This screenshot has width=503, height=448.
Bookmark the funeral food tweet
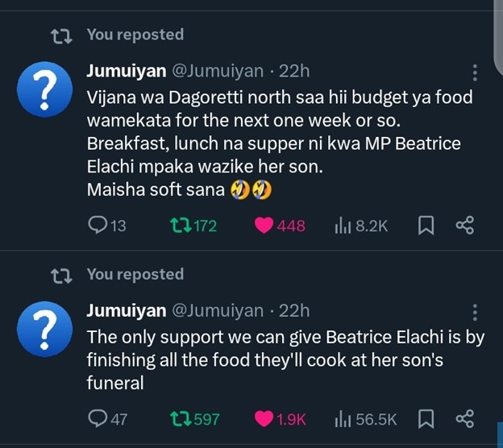point(426,419)
